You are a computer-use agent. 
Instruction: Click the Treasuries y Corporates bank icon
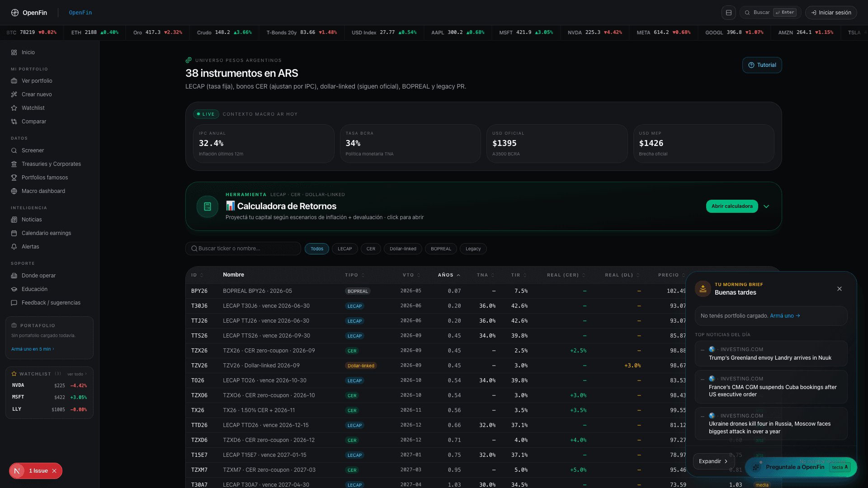pos(14,164)
